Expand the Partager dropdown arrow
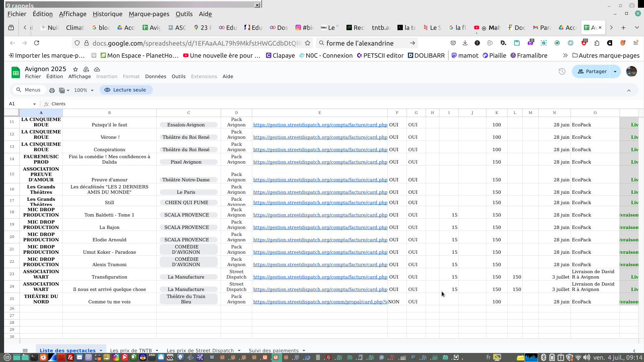Image resolution: width=644 pixels, height=362 pixels. pos(615,71)
